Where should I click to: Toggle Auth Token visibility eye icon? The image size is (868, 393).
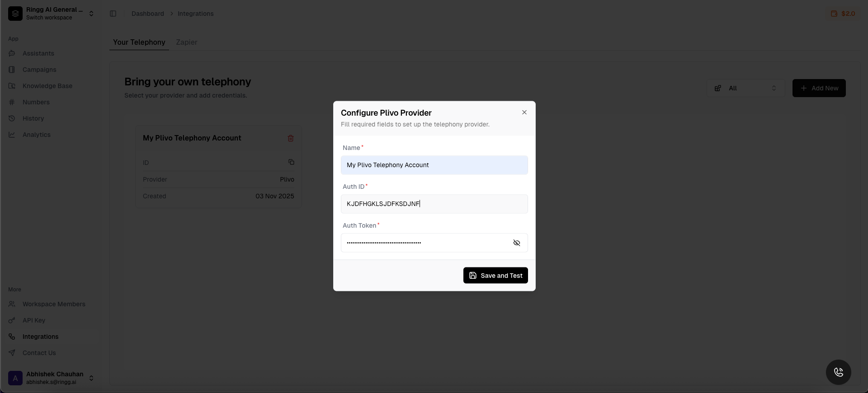coord(517,243)
